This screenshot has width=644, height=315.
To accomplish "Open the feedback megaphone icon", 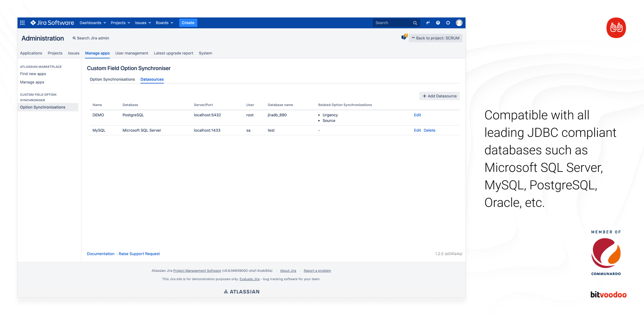I will 428,23.
